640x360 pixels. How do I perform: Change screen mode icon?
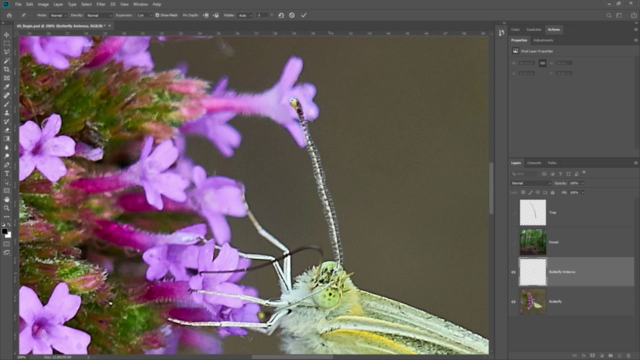tap(7, 253)
